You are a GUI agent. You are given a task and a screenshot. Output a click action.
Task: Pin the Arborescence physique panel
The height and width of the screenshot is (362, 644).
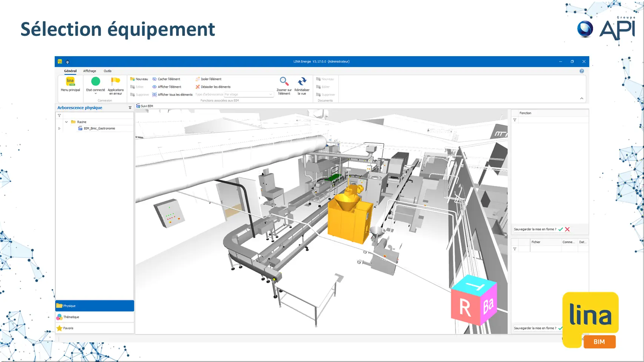coord(130,108)
